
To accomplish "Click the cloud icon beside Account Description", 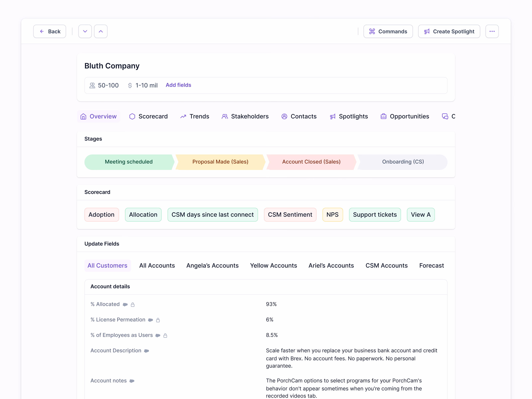I will [x=146, y=351].
